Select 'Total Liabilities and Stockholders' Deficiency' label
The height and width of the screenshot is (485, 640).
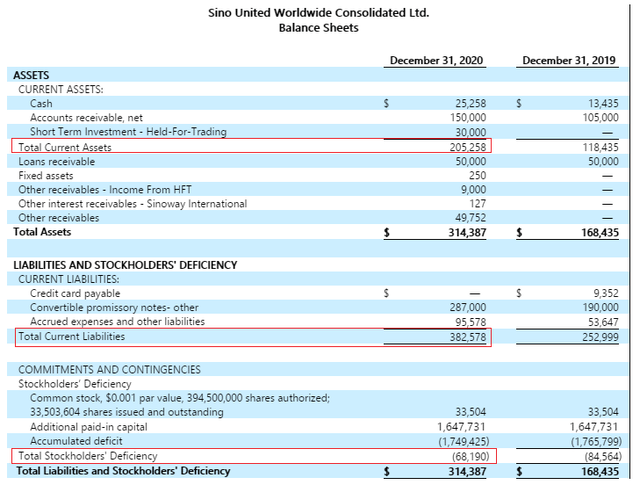pyautogui.click(x=123, y=471)
